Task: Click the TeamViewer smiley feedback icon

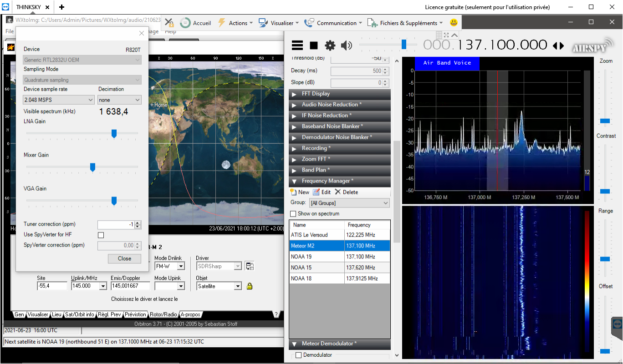Action: pyautogui.click(x=454, y=23)
